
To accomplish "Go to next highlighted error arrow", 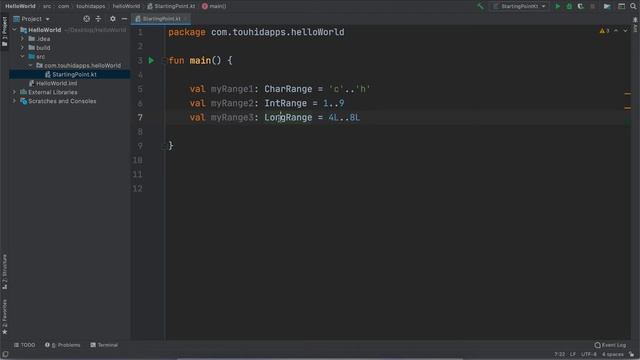I will click(x=625, y=31).
